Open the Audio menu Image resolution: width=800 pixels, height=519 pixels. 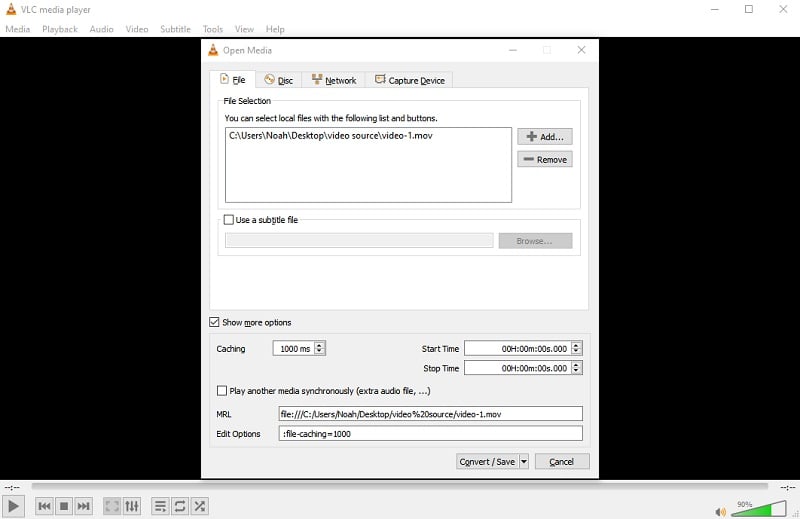102,29
